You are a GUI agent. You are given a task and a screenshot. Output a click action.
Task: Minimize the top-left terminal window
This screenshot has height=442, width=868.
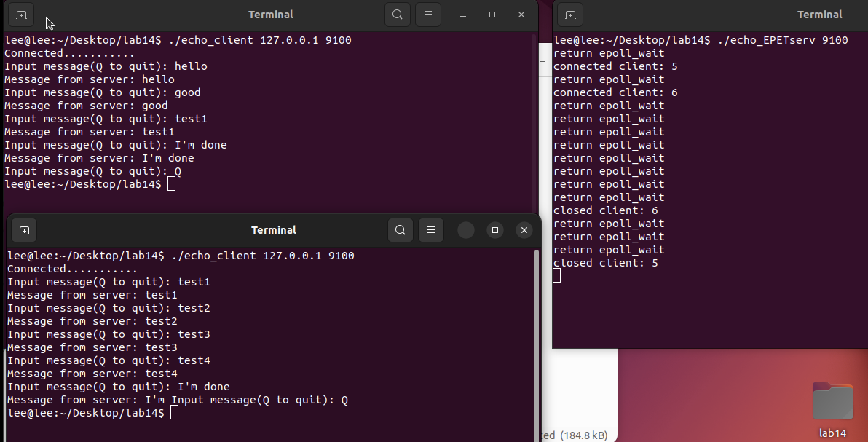tap(463, 15)
